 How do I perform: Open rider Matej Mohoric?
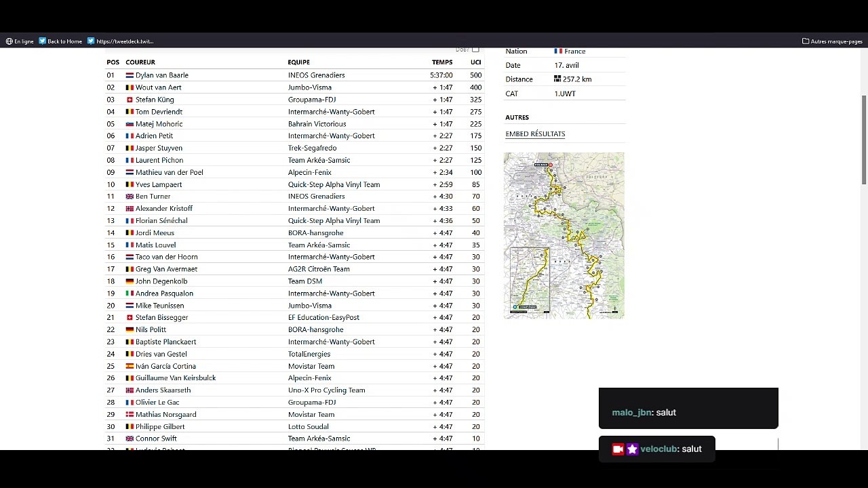pyautogui.click(x=159, y=124)
